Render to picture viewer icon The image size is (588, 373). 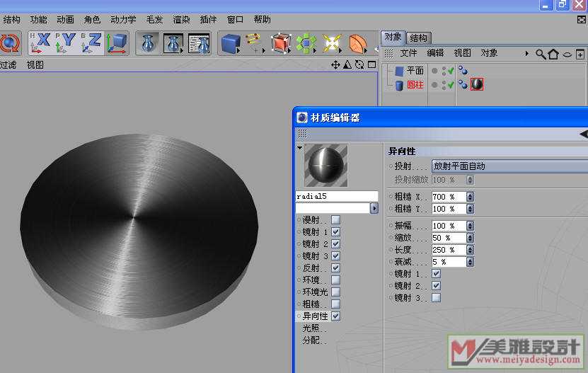tap(173, 44)
